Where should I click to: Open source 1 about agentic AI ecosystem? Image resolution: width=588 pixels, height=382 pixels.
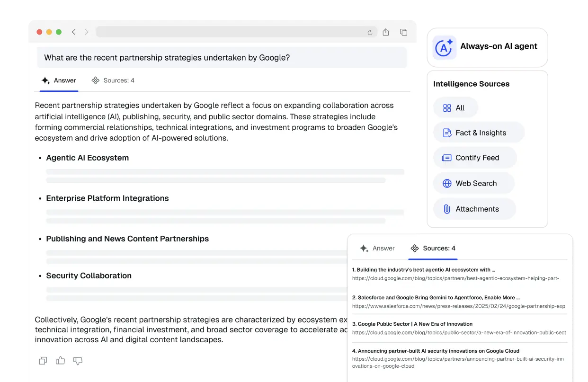click(x=424, y=270)
